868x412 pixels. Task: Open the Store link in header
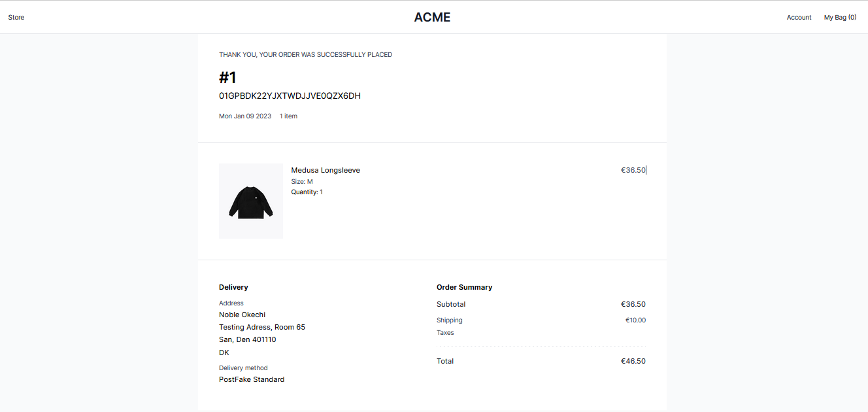16,18
